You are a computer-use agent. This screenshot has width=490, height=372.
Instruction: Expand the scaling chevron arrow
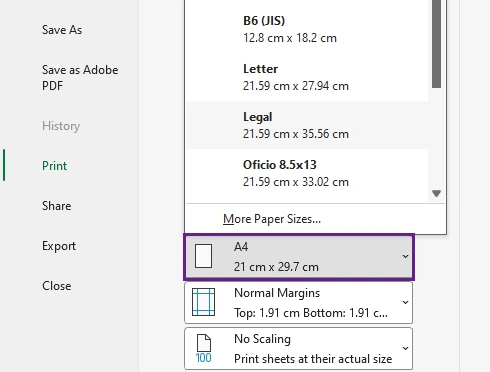click(405, 348)
